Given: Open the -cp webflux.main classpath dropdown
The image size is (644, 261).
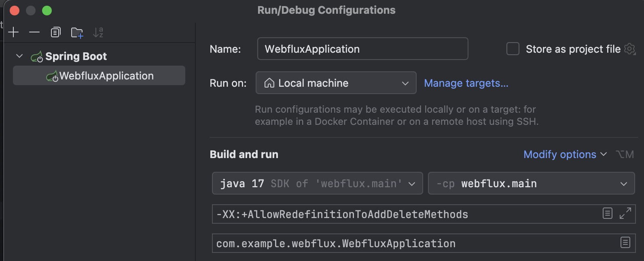Looking at the screenshot, I should tap(531, 184).
